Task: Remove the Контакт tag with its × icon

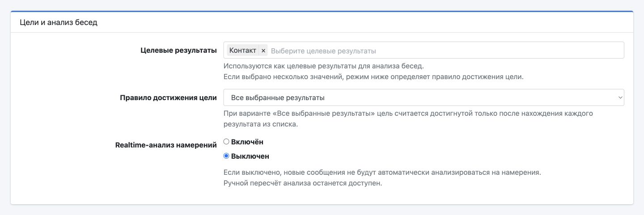Action: 263,51
